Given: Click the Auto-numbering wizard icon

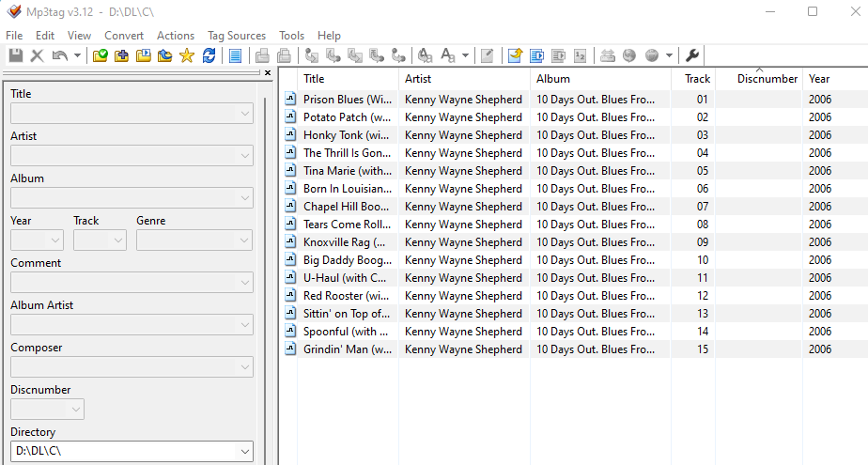Looking at the screenshot, I should [581, 55].
